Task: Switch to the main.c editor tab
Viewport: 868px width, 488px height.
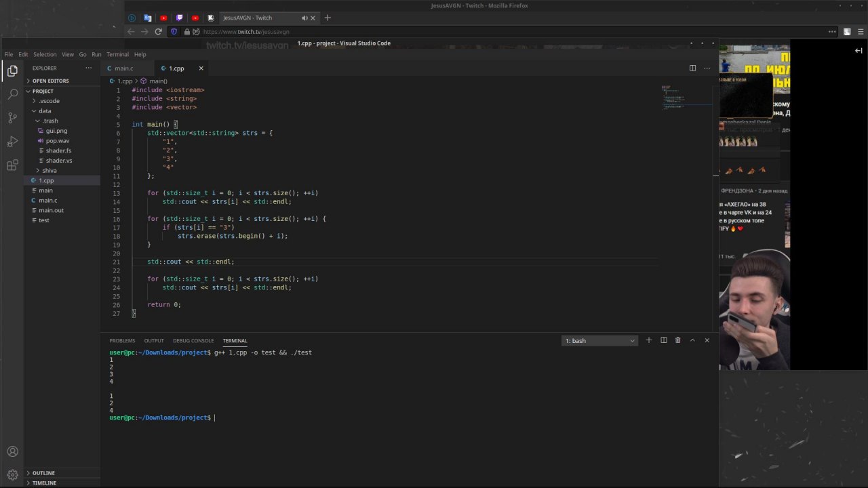Action: coord(127,68)
